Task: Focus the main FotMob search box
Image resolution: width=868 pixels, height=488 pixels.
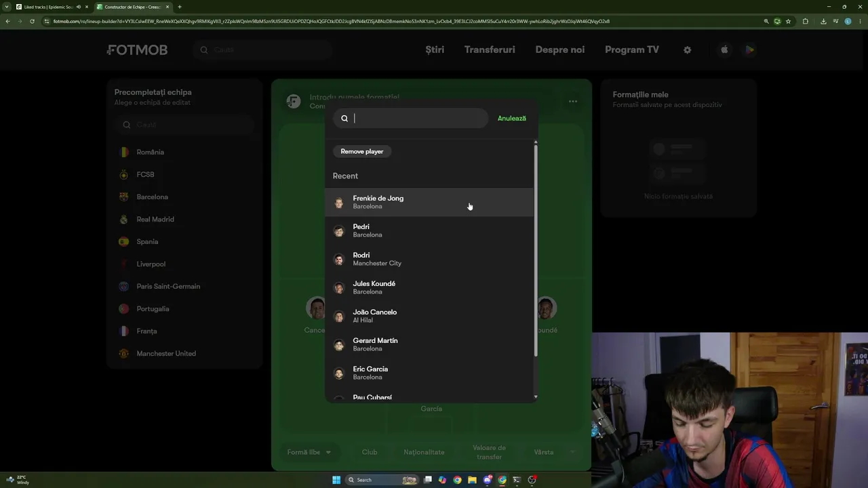Action: (x=263, y=49)
